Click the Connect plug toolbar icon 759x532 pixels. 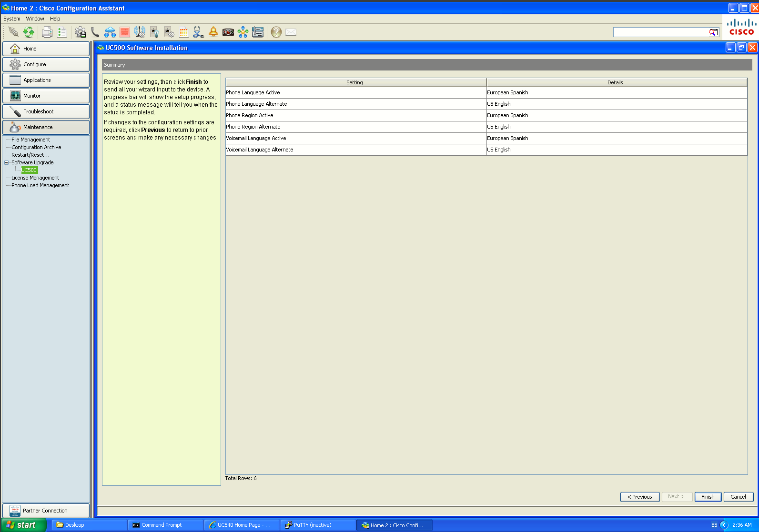coord(14,32)
